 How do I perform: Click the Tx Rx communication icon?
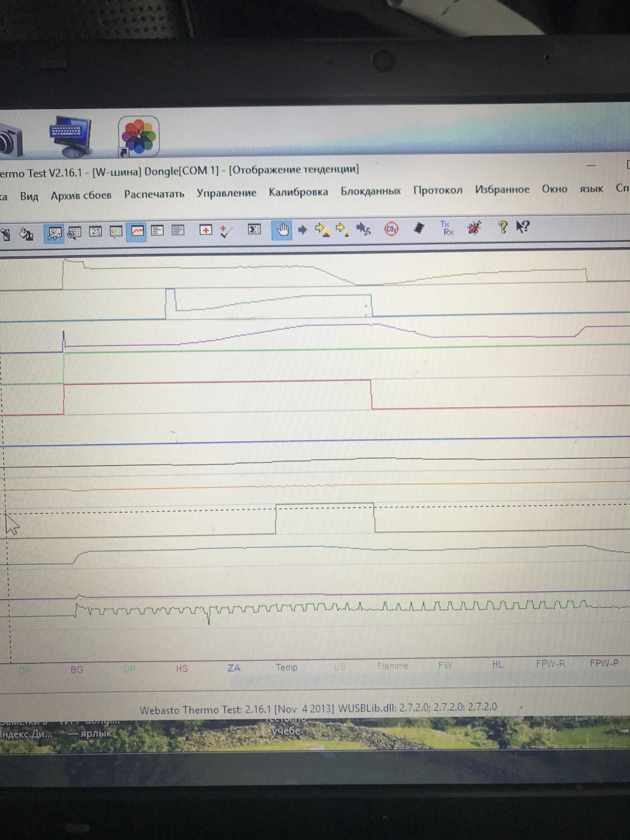[x=447, y=228]
